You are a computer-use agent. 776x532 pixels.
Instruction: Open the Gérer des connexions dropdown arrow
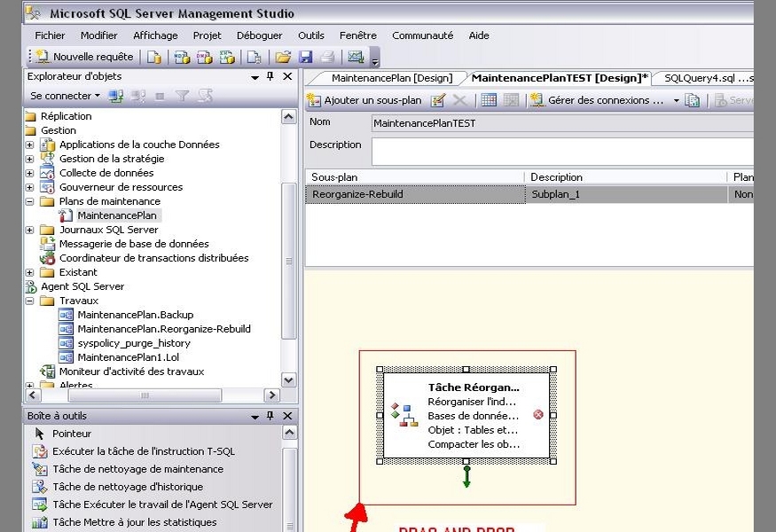pos(676,101)
